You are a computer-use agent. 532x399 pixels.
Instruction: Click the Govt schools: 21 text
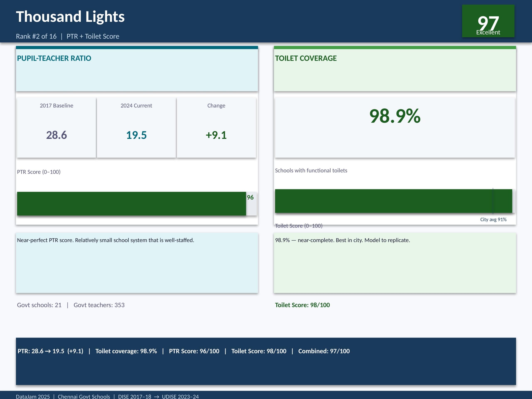point(39,305)
